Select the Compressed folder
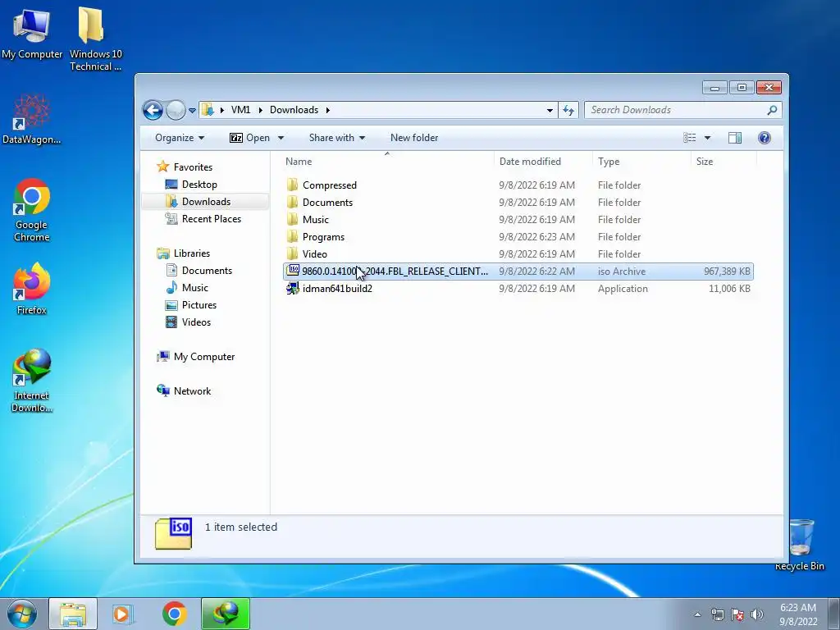Screen dimensions: 840x630 coord(518,185)
